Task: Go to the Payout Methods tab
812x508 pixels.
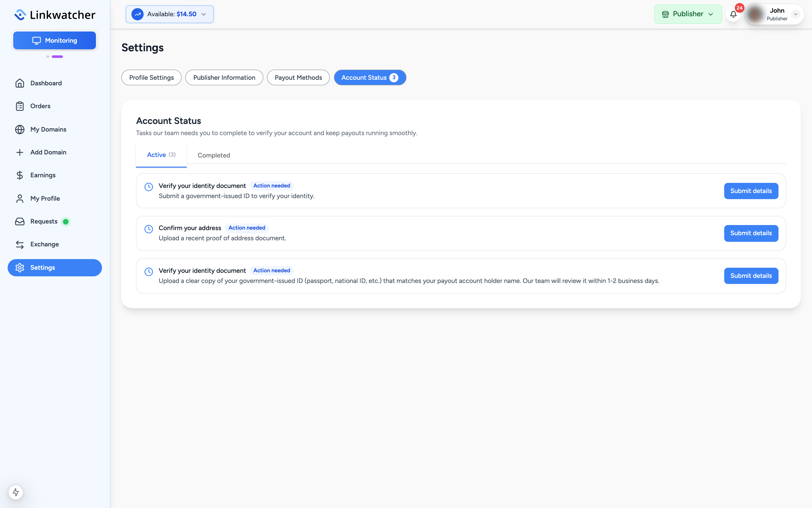Action: click(x=298, y=78)
